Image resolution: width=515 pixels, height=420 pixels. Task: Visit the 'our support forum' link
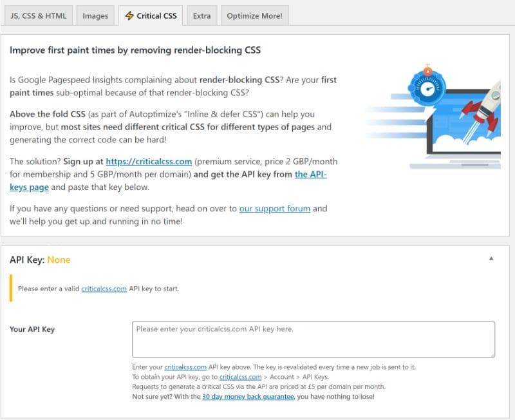[x=275, y=209]
